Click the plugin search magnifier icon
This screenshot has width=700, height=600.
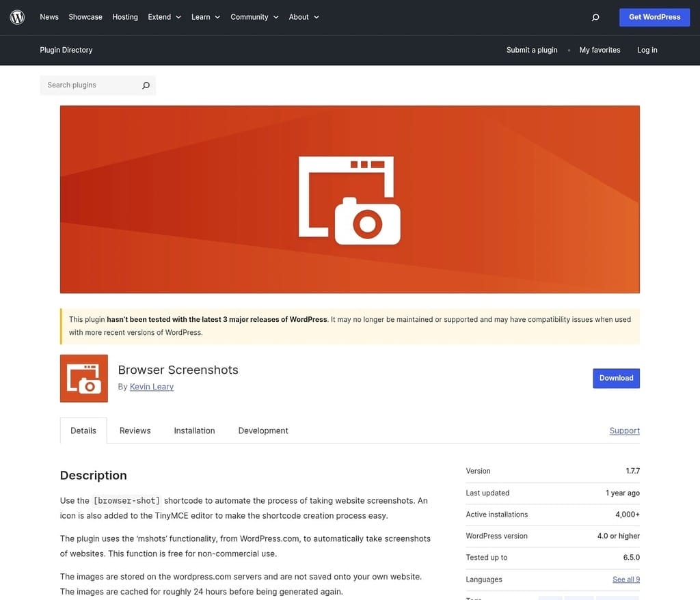(146, 85)
